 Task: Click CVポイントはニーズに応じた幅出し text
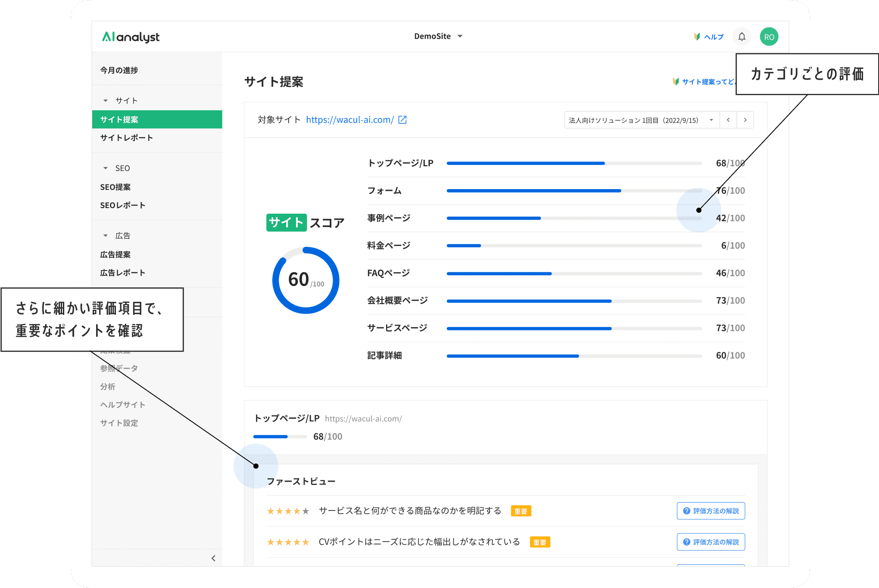(x=419, y=542)
